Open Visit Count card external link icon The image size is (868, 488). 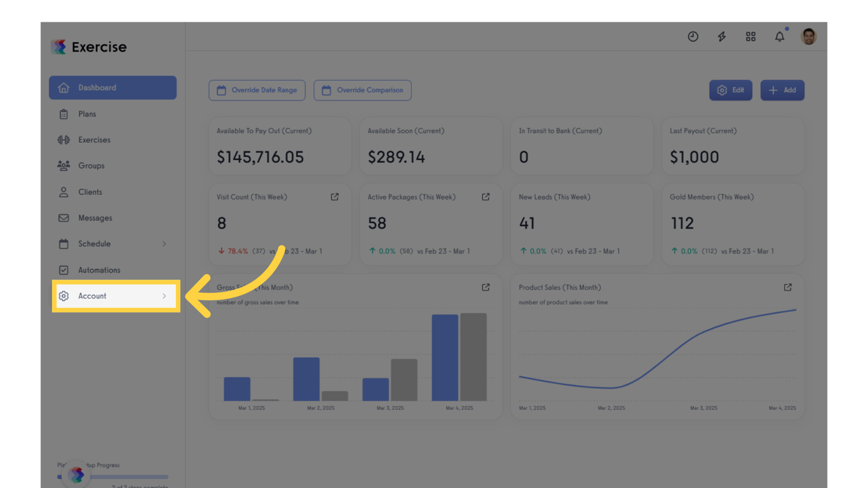point(335,197)
